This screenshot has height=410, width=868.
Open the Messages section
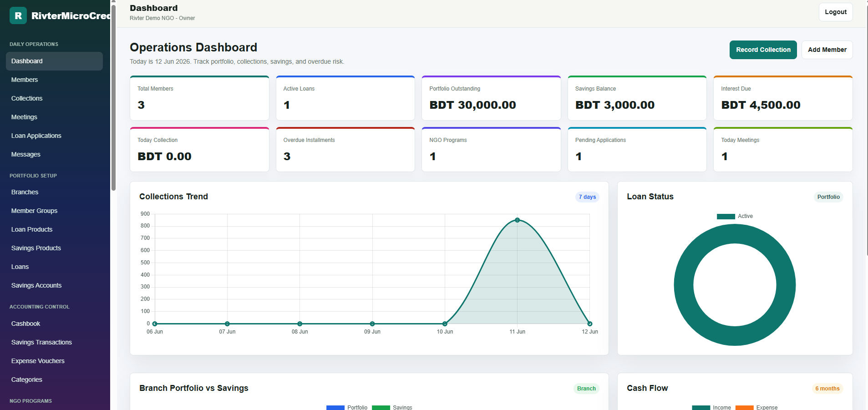tap(54, 154)
